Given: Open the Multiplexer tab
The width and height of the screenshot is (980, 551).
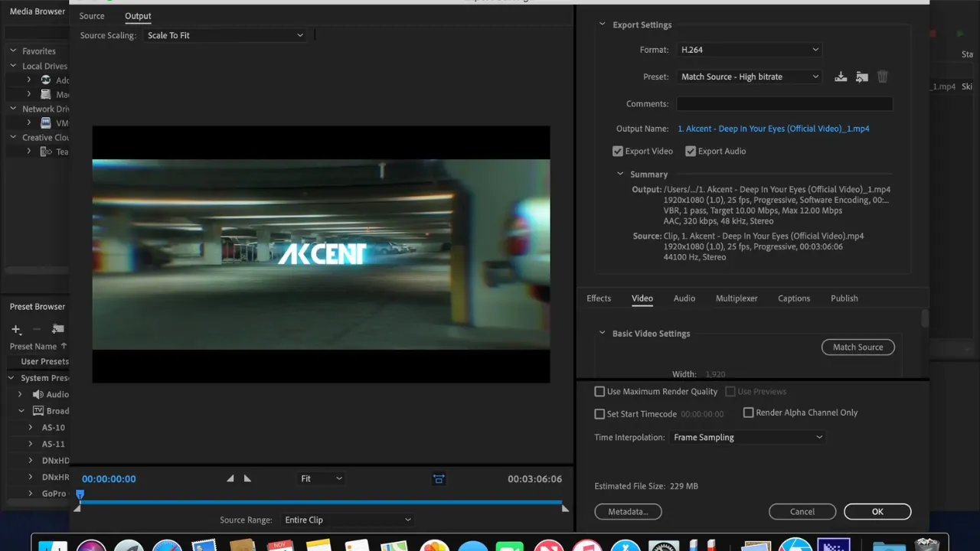Looking at the screenshot, I should pyautogui.click(x=737, y=298).
